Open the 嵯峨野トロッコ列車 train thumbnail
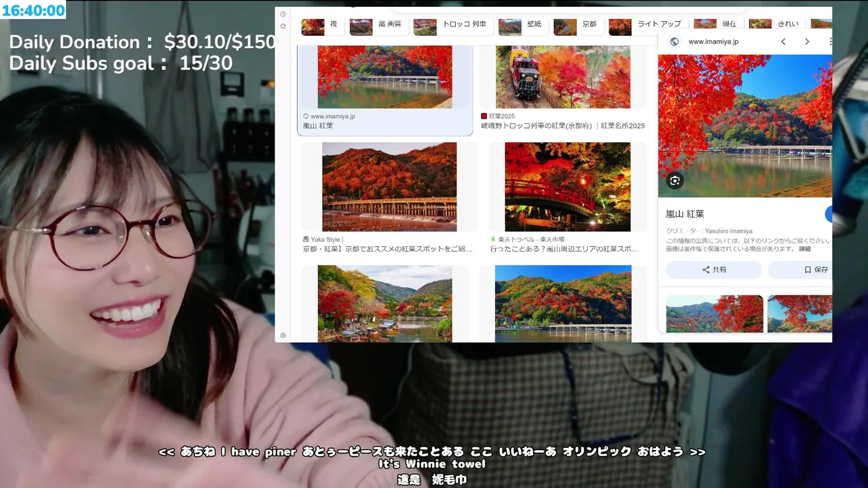Image resolution: width=868 pixels, height=488 pixels. click(563, 77)
